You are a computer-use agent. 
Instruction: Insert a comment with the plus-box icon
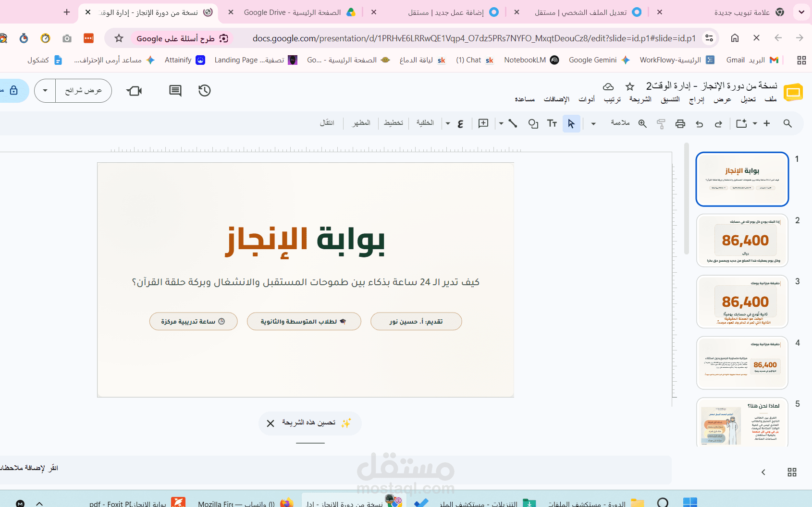483,123
